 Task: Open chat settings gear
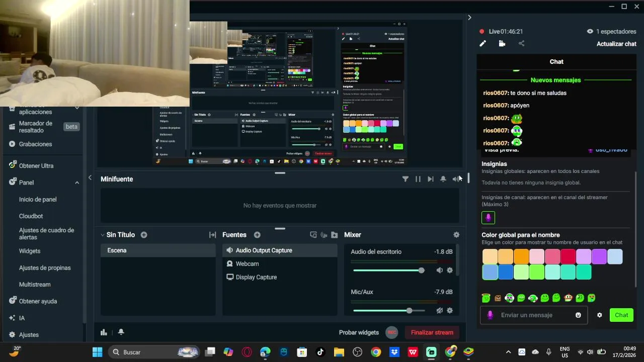[x=599, y=315]
